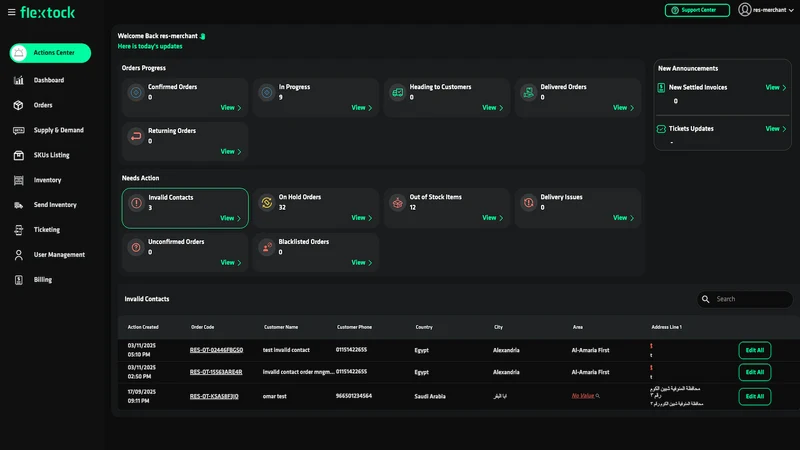Click the Unconfirmed Orders question icon
800x450 pixels.
[136, 247]
